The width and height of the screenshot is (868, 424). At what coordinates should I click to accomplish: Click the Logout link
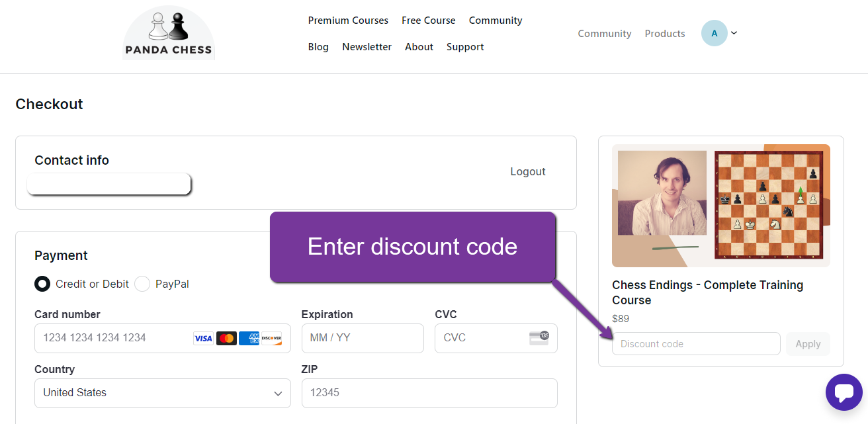pos(527,172)
